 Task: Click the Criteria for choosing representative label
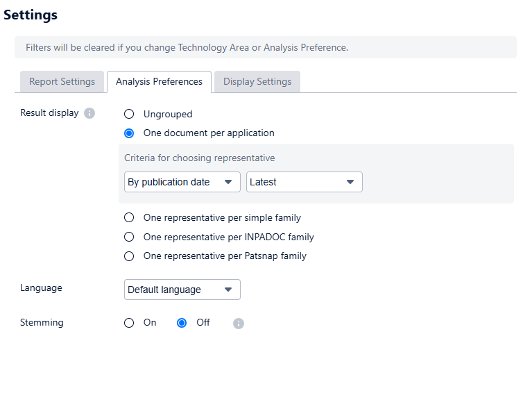click(199, 158)
